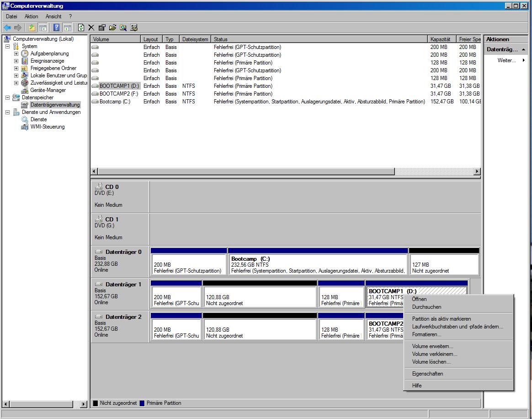The image size is (532, 419).
Task: Click the open folder toolbar icon
Action: [x=112, y=27]
